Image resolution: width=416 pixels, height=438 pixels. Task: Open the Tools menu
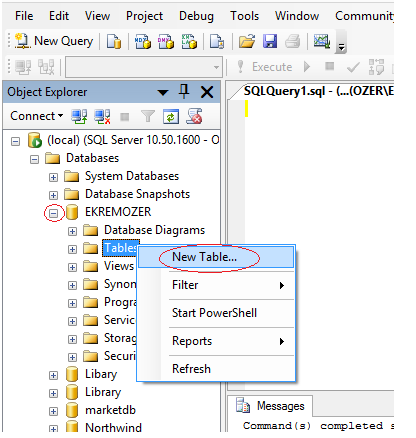click(x=244, y=16)
